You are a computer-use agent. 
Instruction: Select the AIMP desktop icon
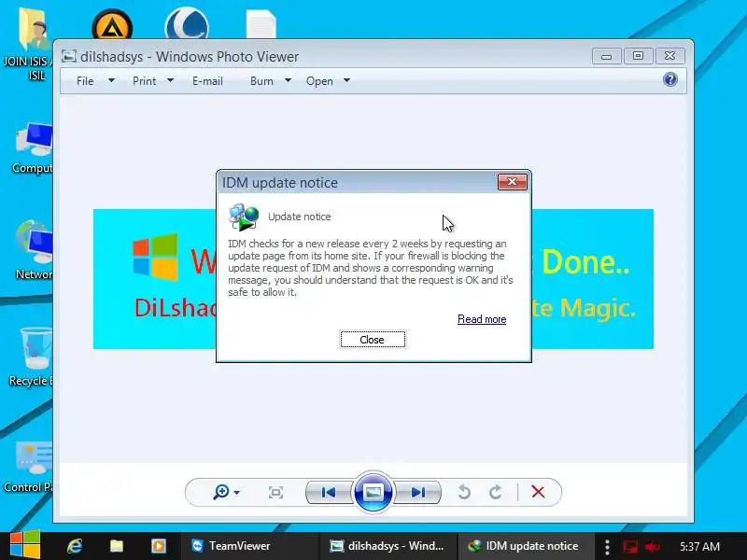(112, 24)
